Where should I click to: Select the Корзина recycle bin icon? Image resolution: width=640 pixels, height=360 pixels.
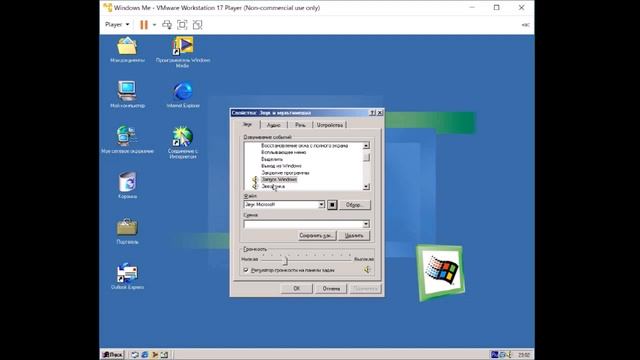(x=127, y=185)
